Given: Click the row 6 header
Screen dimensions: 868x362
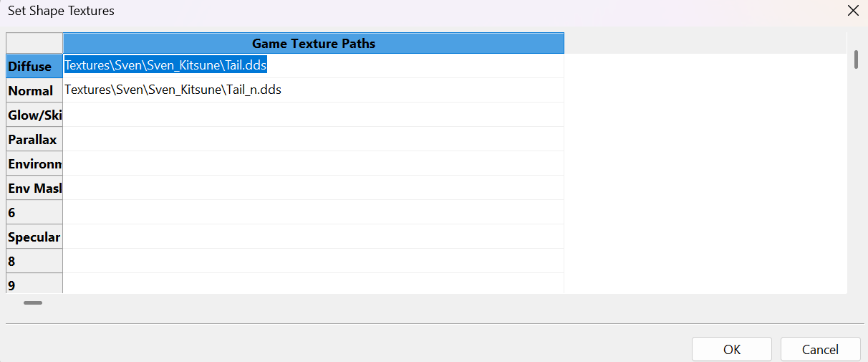Looking at the screenshot, I should coord(34,212).
